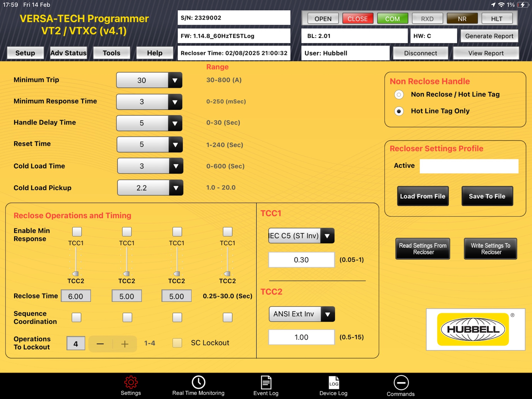Enable Min Response for third reclose operation

point(177,232)
